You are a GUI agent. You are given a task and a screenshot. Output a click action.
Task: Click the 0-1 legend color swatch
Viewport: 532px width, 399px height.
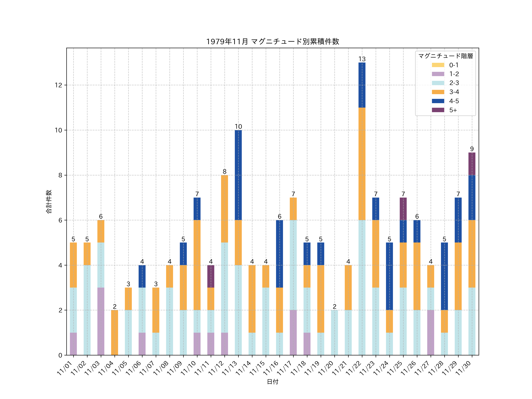click(438, 65)
